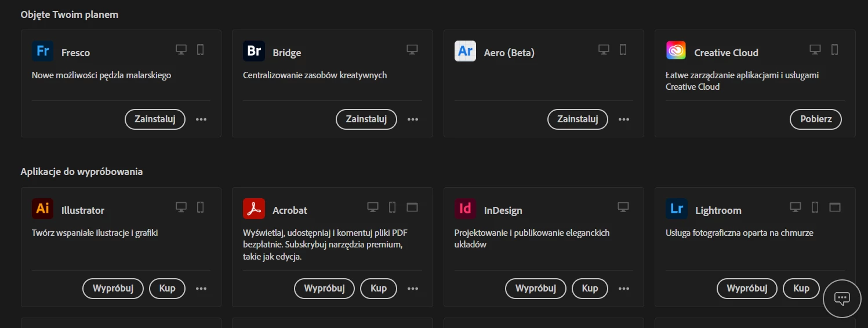
Task: Click 'Nowe możliwości pędzla malarskiego' description
Action: pos(101,75)
